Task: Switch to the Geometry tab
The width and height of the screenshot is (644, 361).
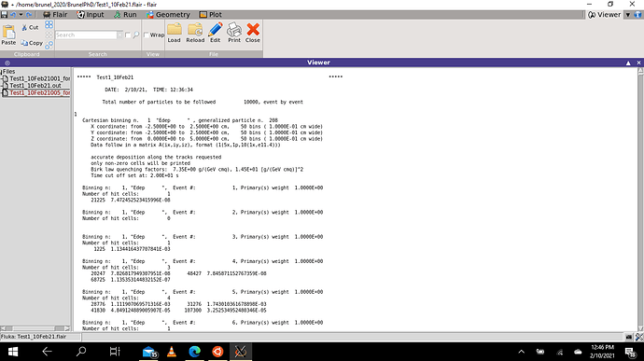Action: pos(168,14)
